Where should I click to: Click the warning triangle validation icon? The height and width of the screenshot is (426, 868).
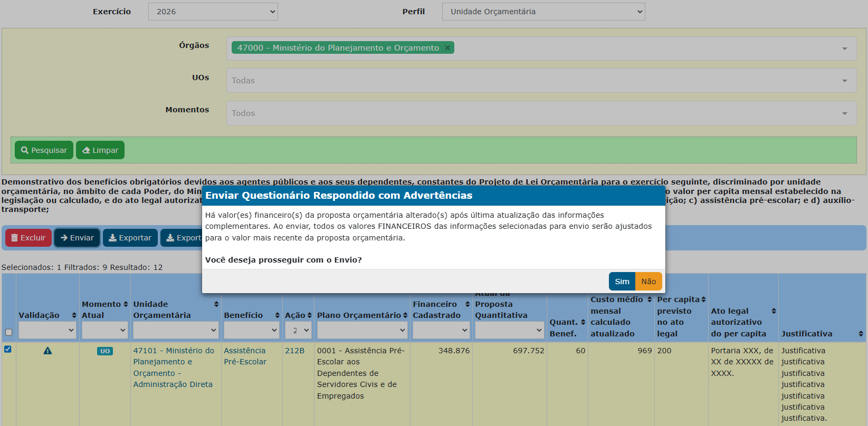tap(47, 351)
